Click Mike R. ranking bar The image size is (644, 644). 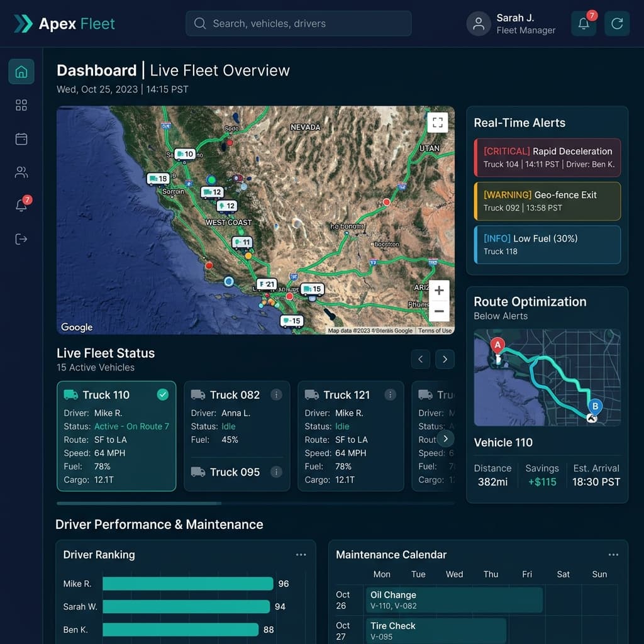[187, 584]
